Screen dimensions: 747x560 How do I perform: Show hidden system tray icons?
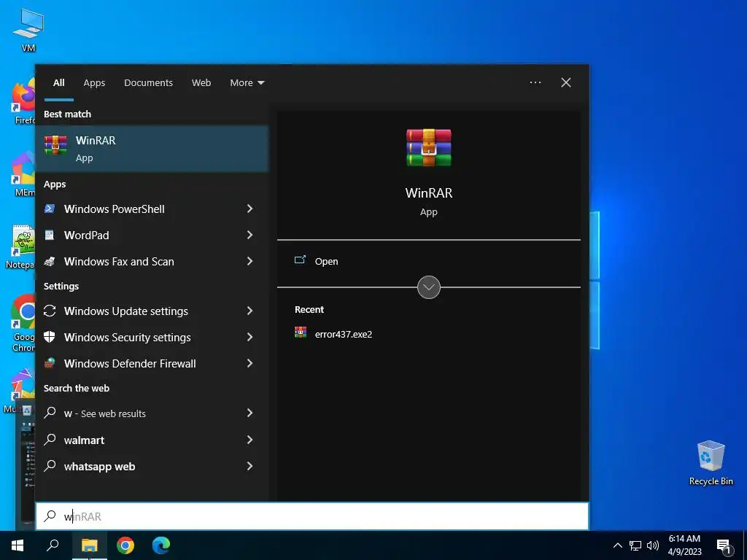click(617, 545)
